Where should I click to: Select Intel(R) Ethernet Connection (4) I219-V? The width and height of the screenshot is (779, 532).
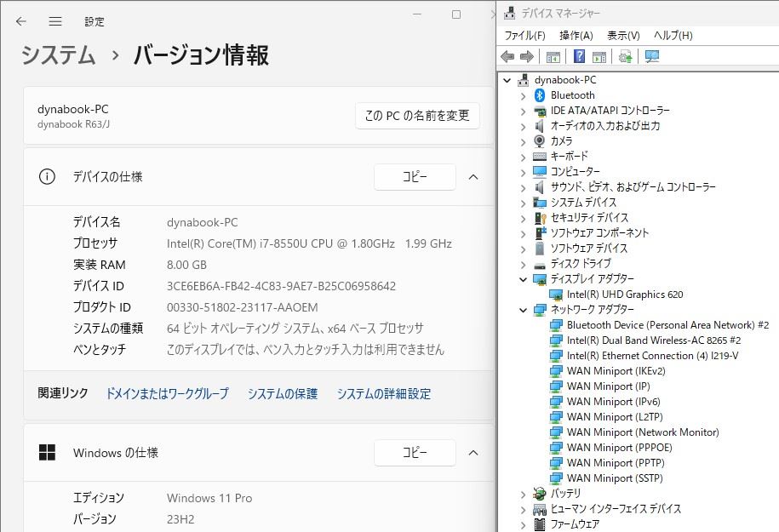pyautogui.click(x=652, y=356)
